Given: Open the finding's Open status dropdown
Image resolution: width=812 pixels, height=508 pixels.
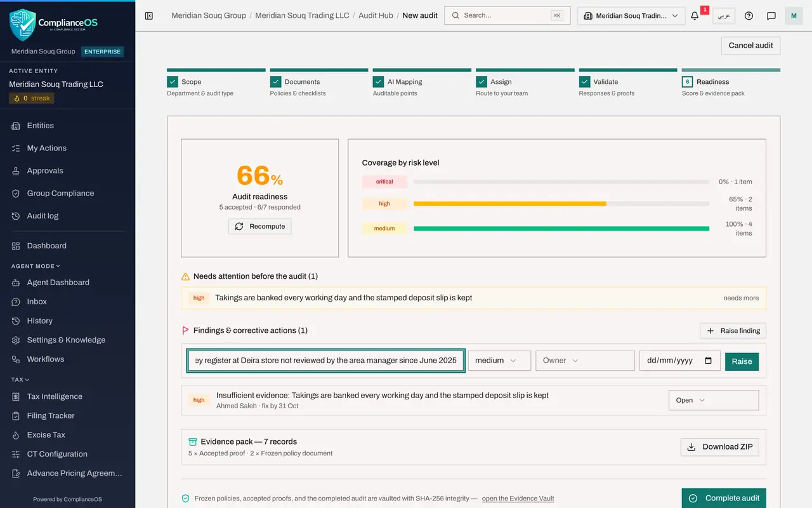Looking at the screenshot, I should click(714, 400).
